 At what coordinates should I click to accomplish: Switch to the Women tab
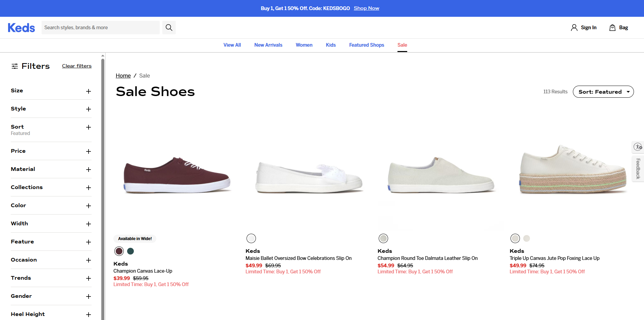click(x=304, y=45)
